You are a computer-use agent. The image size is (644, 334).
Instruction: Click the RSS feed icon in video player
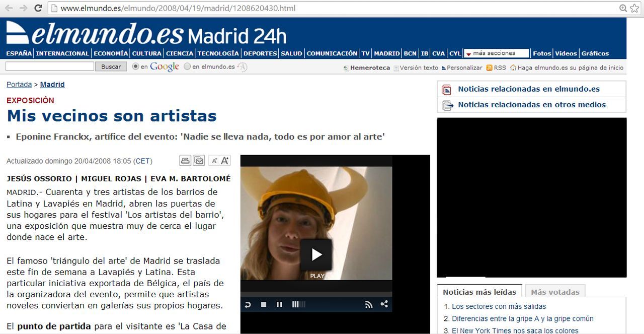point(369,304)
